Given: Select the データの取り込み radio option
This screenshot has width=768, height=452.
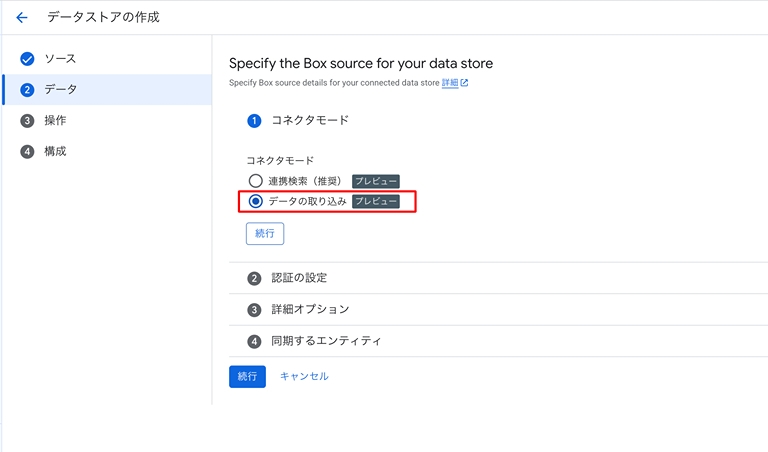Looking at the screenshot, I should (255, 201).
